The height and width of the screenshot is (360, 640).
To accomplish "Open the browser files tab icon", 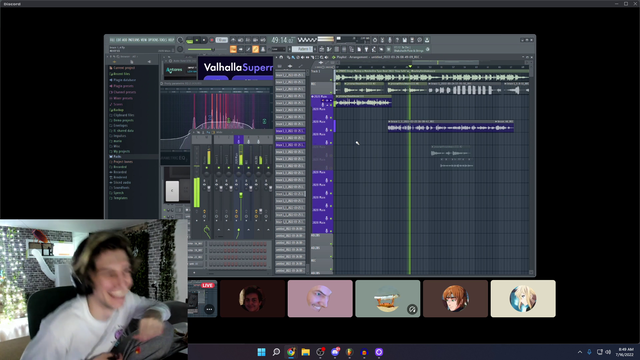I will tap(132, 62).
